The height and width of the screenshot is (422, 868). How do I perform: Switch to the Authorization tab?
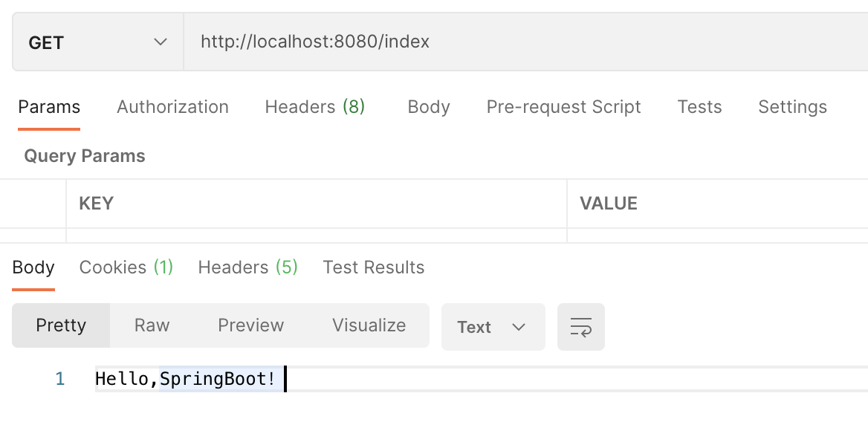pos(172,107)
